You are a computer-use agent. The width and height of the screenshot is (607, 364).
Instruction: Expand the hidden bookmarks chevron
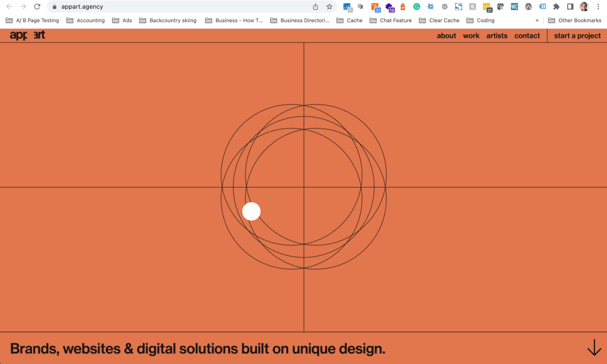click(x=537, y=20)
